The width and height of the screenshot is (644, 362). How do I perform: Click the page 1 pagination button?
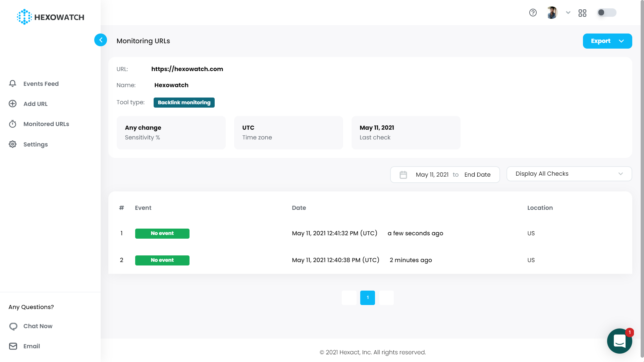point(368,297)
